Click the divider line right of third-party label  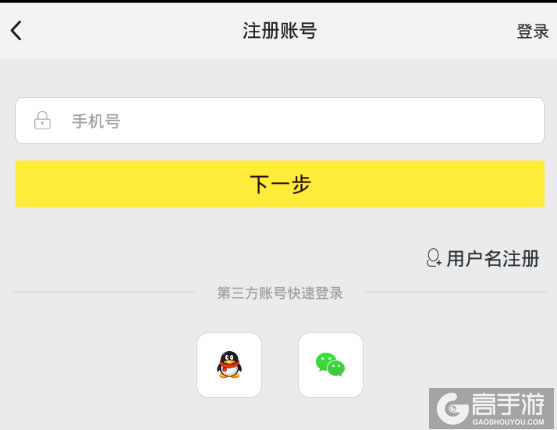click(x=457, y=292)
